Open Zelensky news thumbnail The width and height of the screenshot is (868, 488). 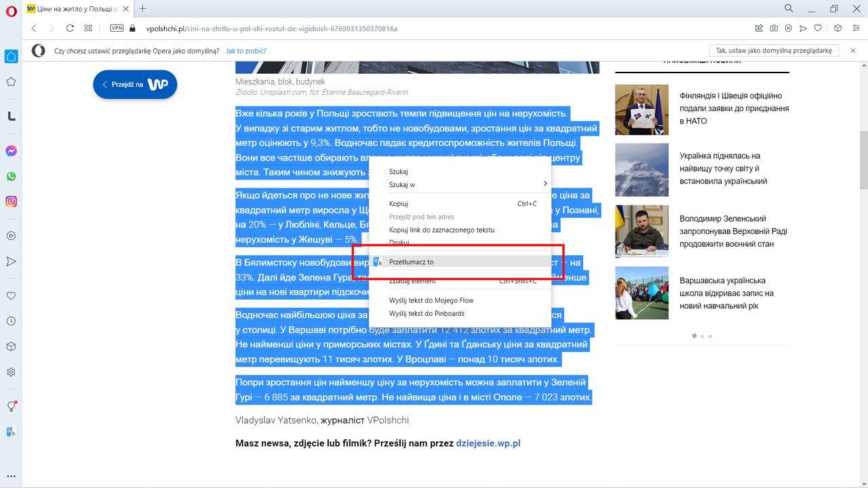point(642,231)
